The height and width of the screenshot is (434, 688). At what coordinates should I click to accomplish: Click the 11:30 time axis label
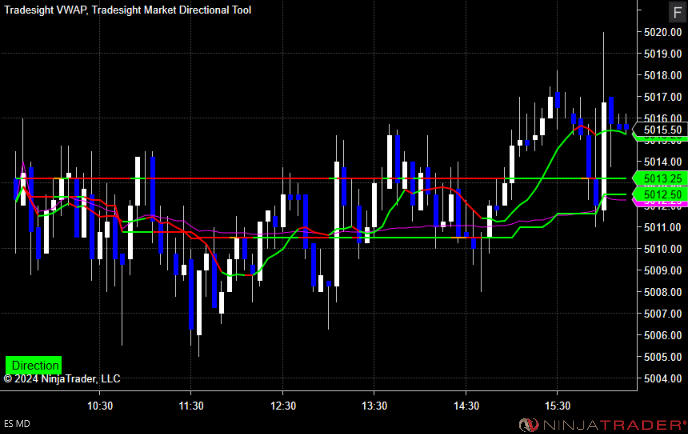pos(191,406)
